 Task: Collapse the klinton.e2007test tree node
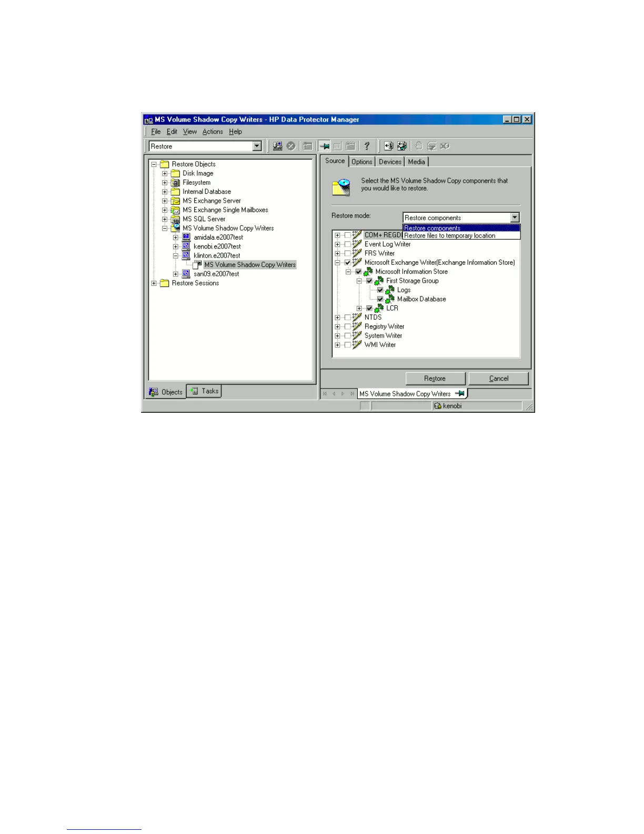click(176, 256)
